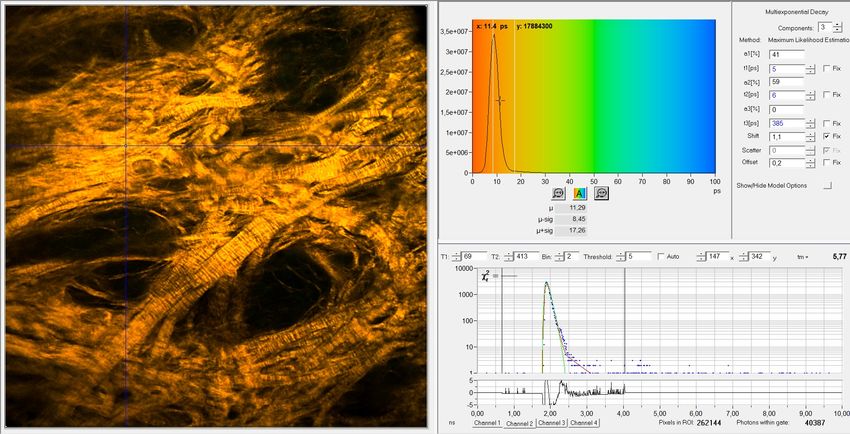Click the y coordinate spinner arrows
The width and height of the screenshot is (850, 434).
(x=743, y=256)
